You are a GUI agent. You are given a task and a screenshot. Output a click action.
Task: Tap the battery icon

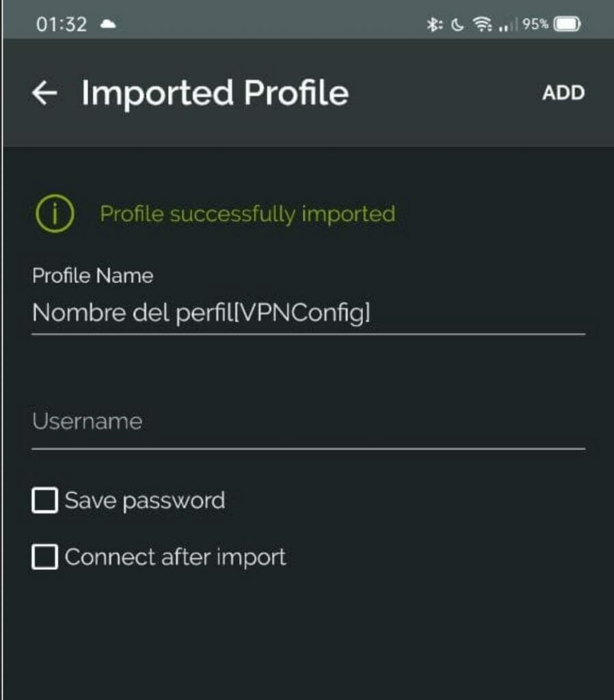tap(567, 24)
